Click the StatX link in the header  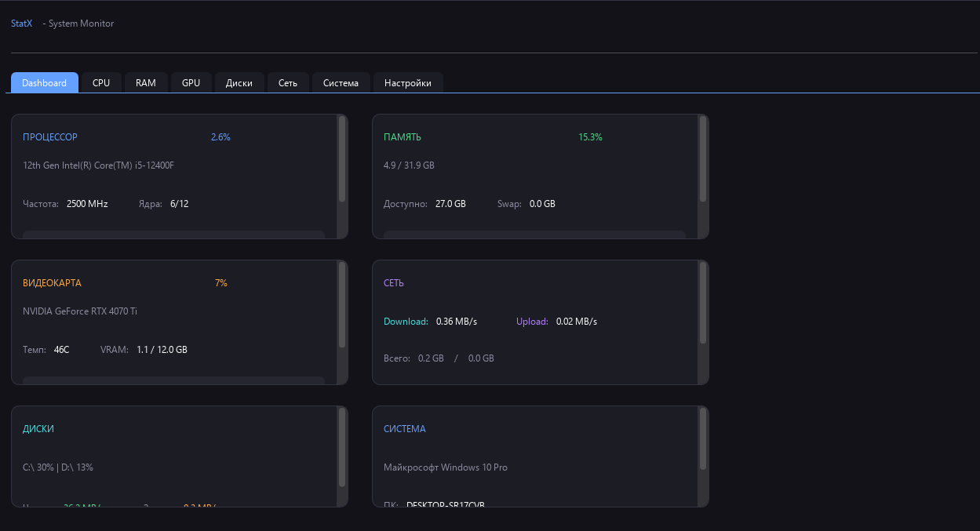click(x=20, y=23)
